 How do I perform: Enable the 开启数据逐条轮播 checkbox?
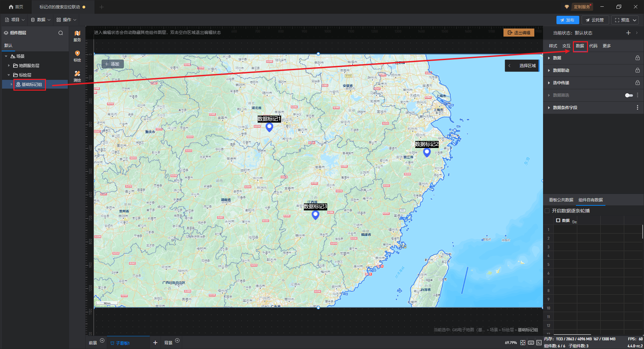point(547,211)
